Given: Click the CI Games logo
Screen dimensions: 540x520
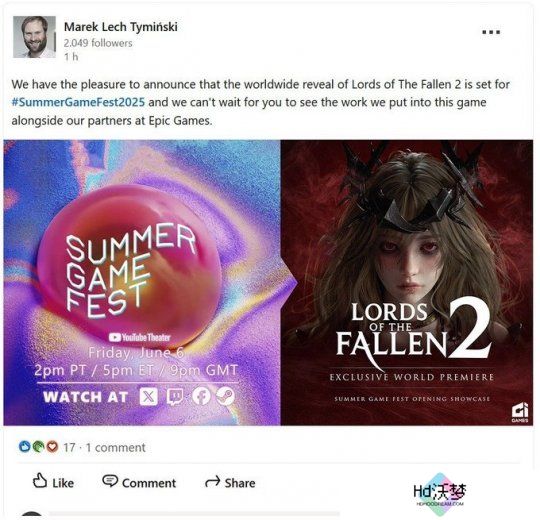Looking at the screenshot, I should [519, 413].
